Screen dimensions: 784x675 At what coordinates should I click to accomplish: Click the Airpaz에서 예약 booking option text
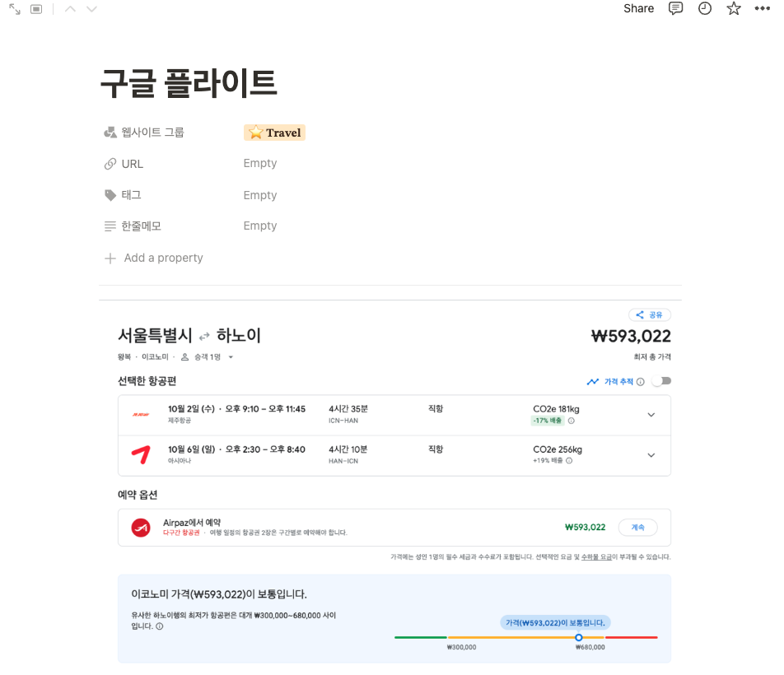tap(192, 522)
